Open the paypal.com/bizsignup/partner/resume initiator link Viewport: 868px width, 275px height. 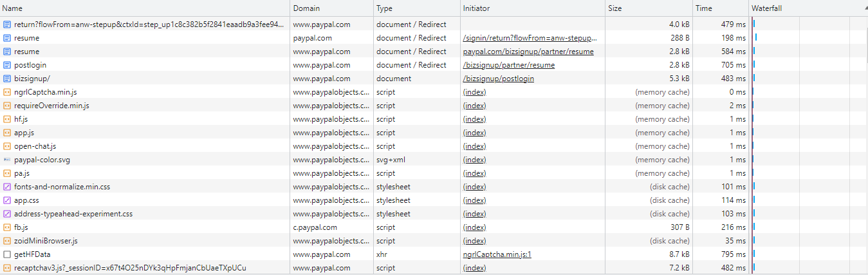(x=528, y=52)
